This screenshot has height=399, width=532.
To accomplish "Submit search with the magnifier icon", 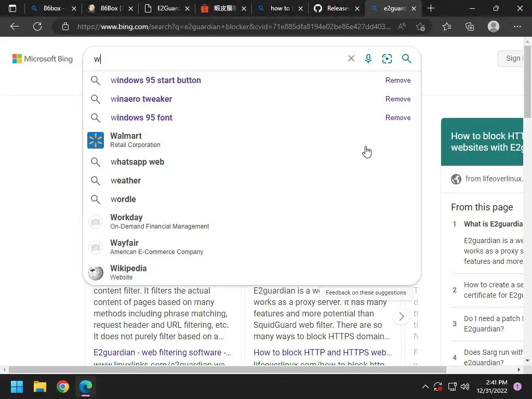I will 406,59.
